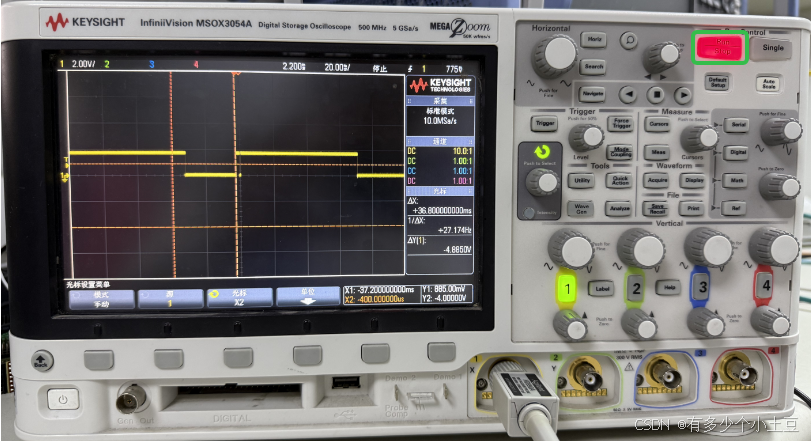Tap the Print key
The height and width of the screenshot is (441, 811).
(x=693, y=208)
